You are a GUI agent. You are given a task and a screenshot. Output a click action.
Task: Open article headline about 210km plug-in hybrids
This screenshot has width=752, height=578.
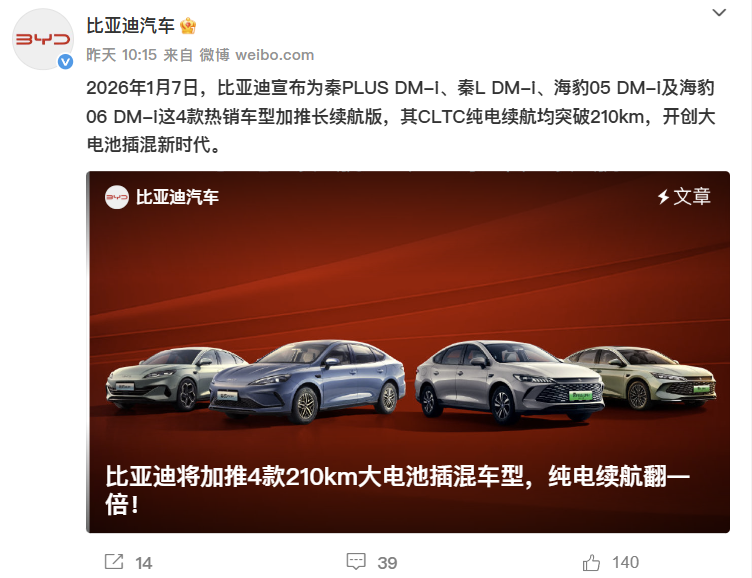point(397,490)
